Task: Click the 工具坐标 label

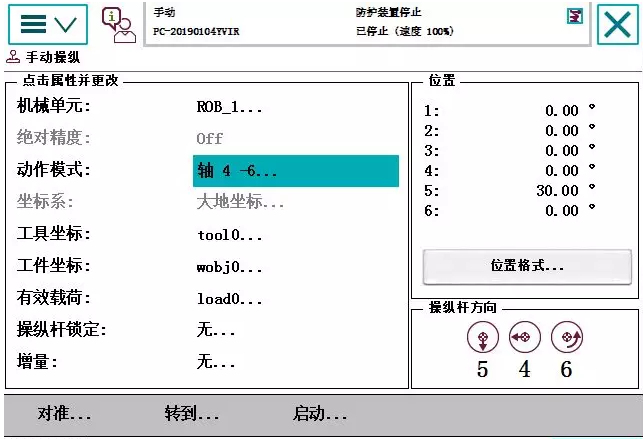Action: click(x=53, y=234)
